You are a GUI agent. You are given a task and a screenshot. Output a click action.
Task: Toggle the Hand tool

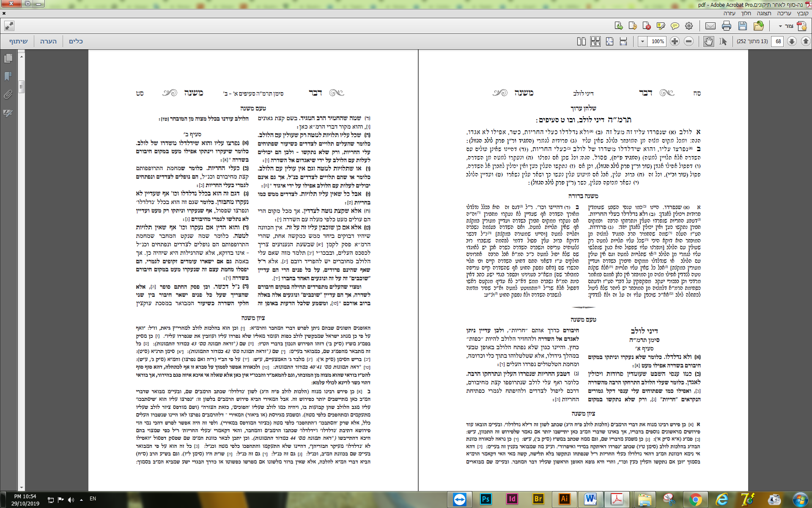coord(708,41)
